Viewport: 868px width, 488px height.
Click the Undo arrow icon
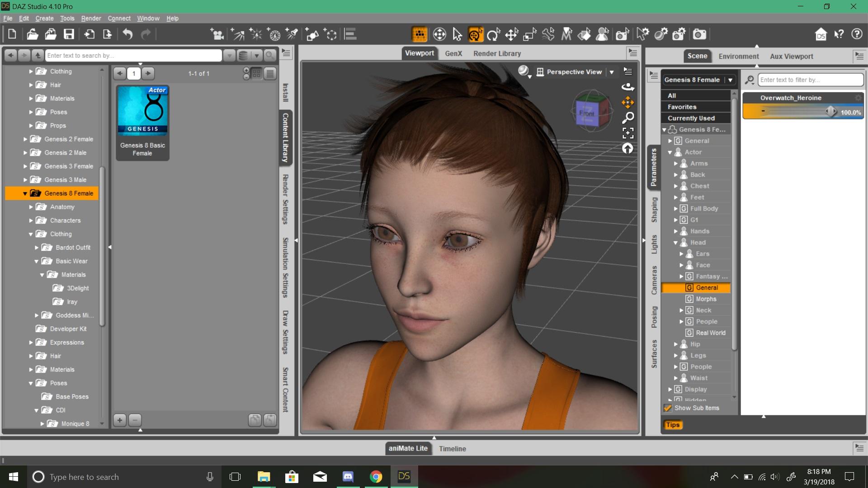click(x=127, y=34)
